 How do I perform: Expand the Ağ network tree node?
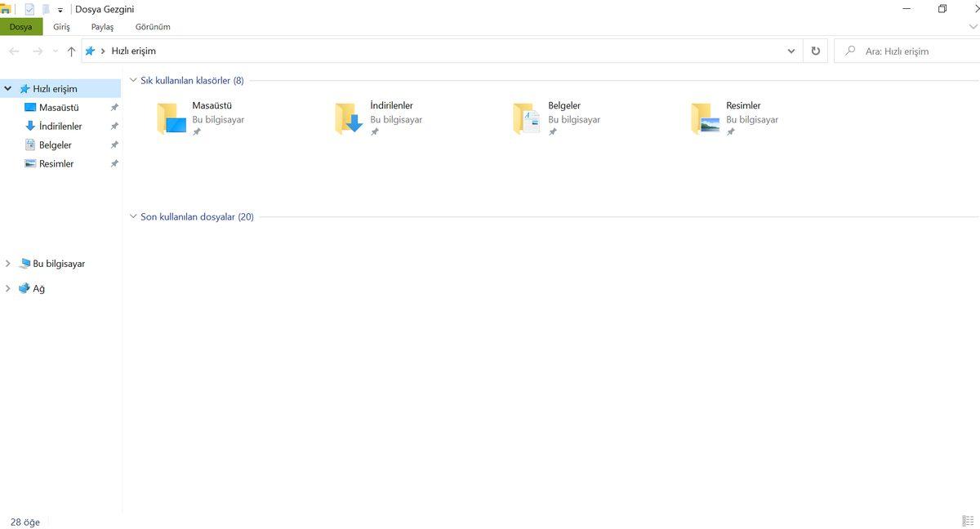[8, 288]
